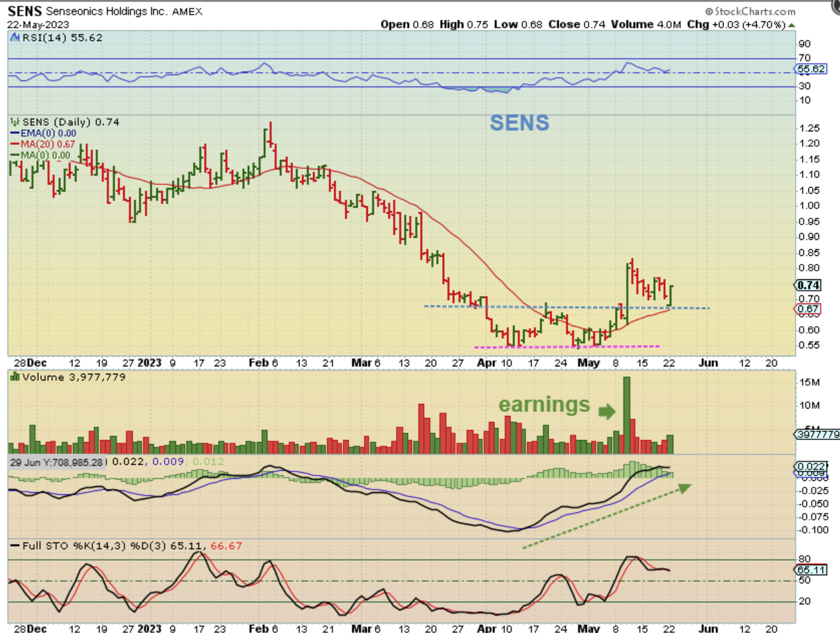Click the 80 level on the stochastic axis
The width and height of the screenshot is (840, 633).
(805, 559)
